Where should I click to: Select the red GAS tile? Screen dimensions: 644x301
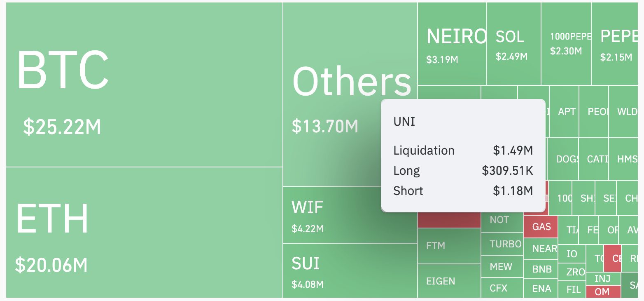coord(541,227)
